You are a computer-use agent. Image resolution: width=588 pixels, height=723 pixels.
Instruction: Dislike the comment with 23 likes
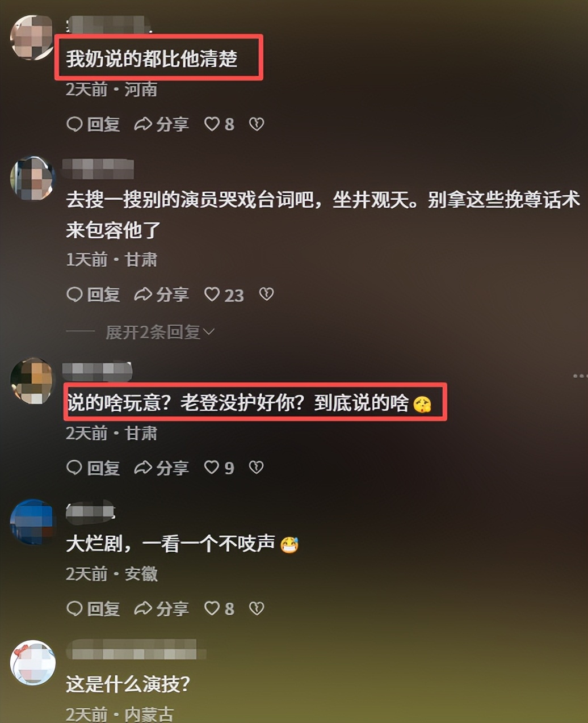(x=266, y=294)
